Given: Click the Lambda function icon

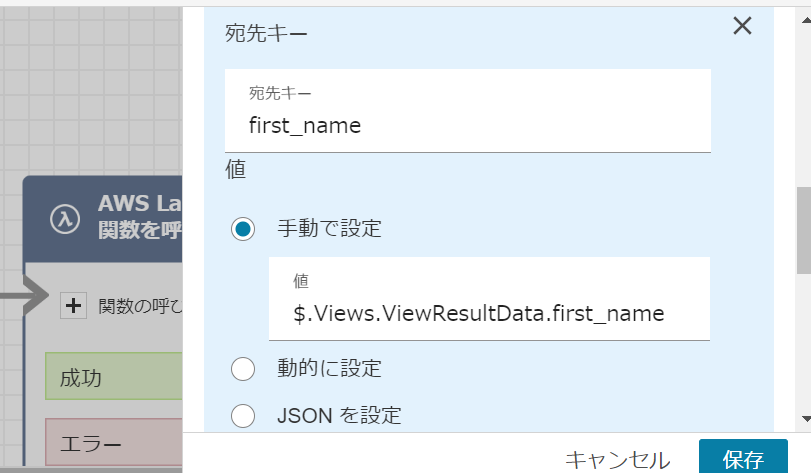Looking at the screenshot, I should [x=65, y=218].
